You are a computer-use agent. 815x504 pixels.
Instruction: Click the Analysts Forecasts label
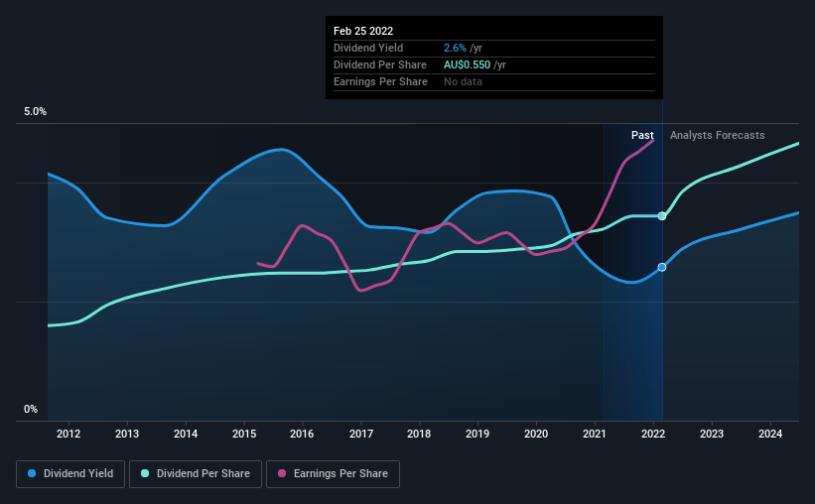[x=718, y=135]
